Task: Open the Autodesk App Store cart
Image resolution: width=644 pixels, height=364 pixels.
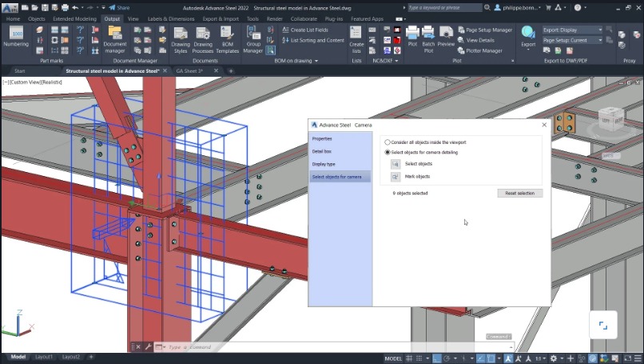Action: [x=548, y=7]
